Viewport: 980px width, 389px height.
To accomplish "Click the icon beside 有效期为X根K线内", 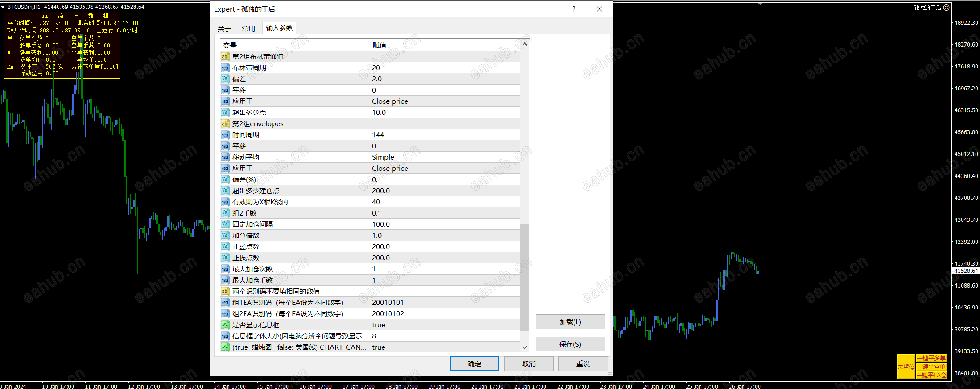I will pyautogui.click(x=225, y=202).
